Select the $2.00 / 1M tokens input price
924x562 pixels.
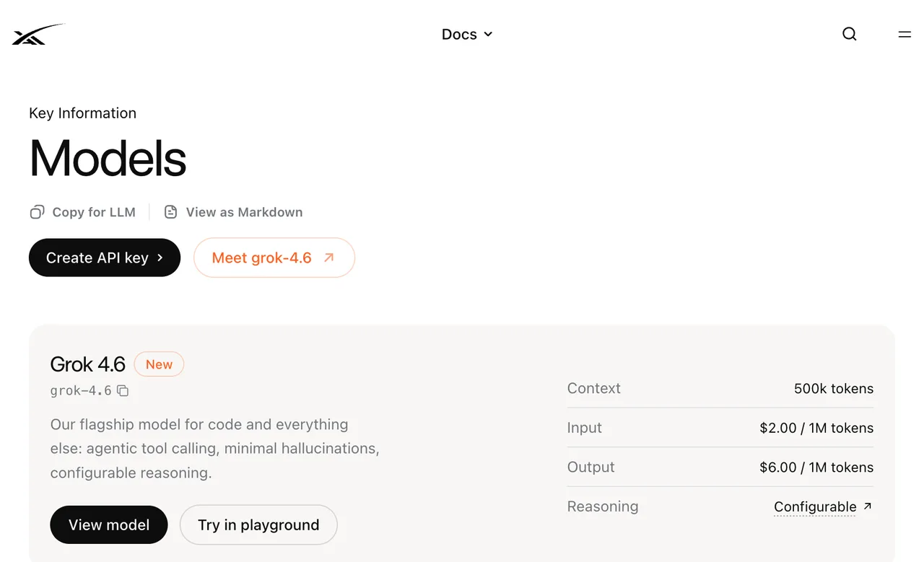click(816, 428)
